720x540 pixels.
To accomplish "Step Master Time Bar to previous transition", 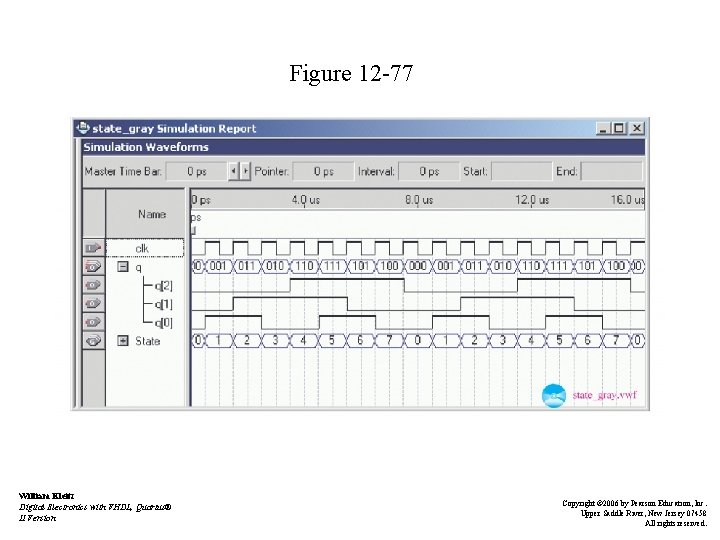I will point(234,171).
